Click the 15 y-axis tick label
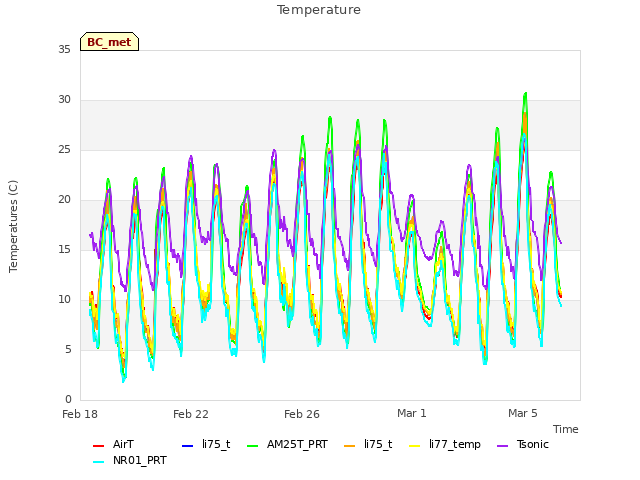Viewport: 640px width, 480px height. click(64, 249)
